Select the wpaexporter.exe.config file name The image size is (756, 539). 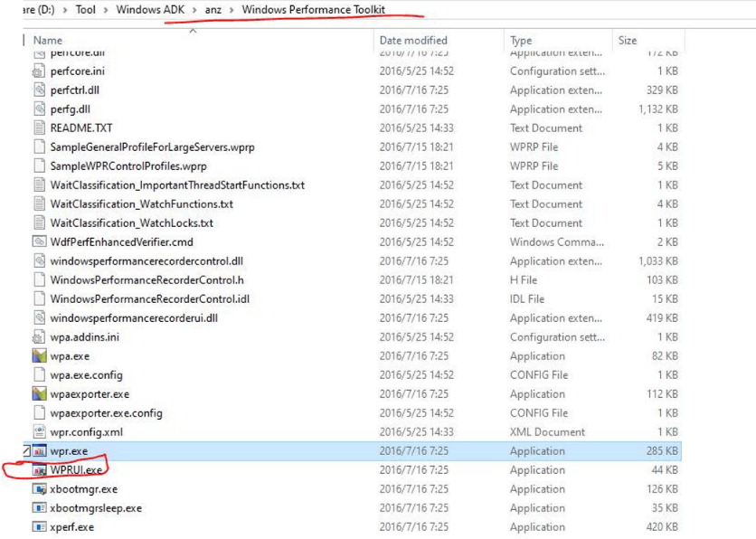point(106,413)
